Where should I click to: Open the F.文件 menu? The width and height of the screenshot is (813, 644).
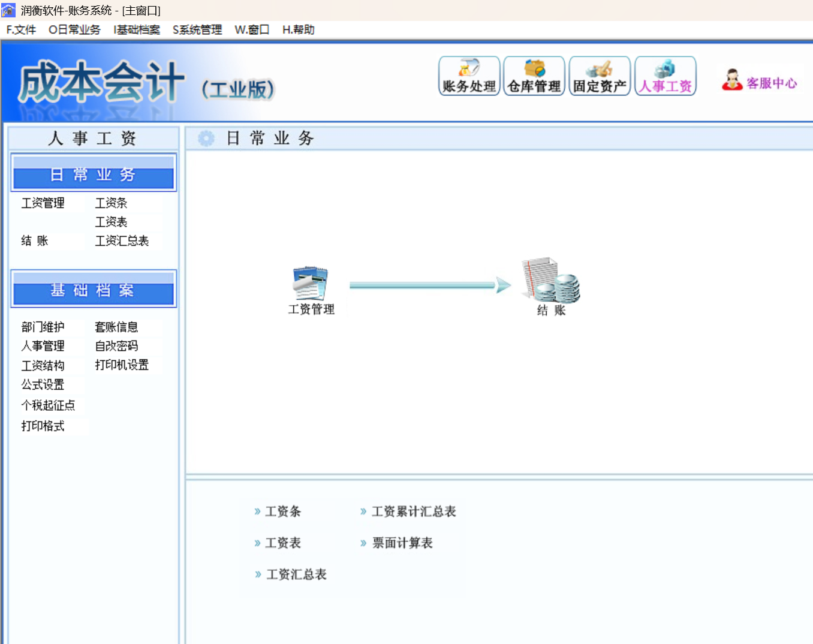tap(21, 30)
